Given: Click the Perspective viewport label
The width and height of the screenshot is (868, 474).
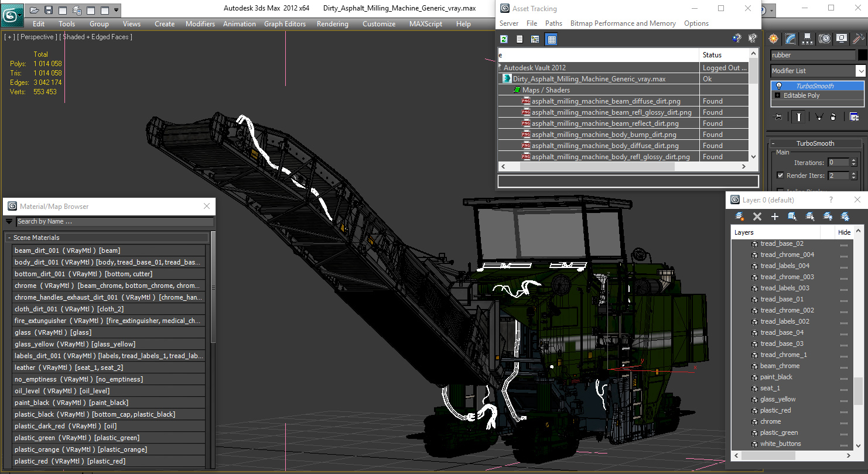Looking at the screenshot, I should click(x=37, y=37).
